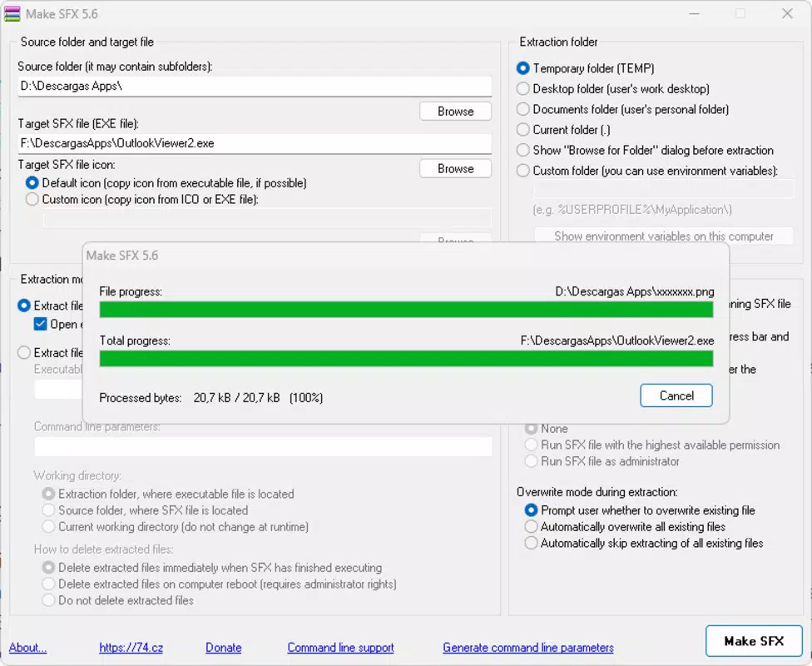Screen dimensions: 812x666
Task: Select Temporary folder (TEMP) option
Action: coord(585,68)
